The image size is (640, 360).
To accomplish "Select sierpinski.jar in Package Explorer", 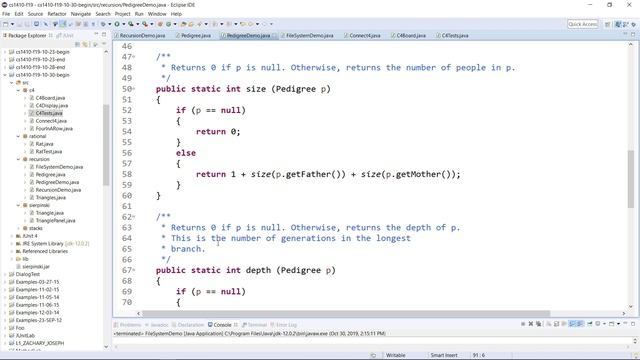I will click(33, 267).
